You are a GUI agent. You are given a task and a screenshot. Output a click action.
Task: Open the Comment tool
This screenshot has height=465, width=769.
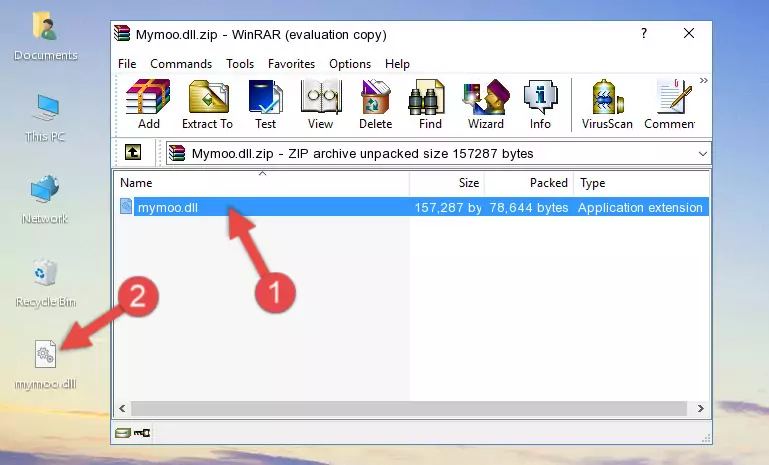[x=670, y=104]
